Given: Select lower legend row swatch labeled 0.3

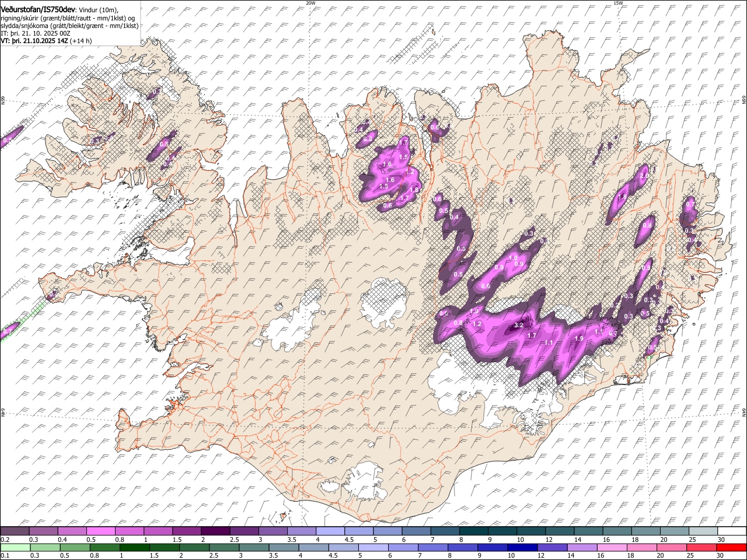Looking at the screenshot, I should point(45,547).
